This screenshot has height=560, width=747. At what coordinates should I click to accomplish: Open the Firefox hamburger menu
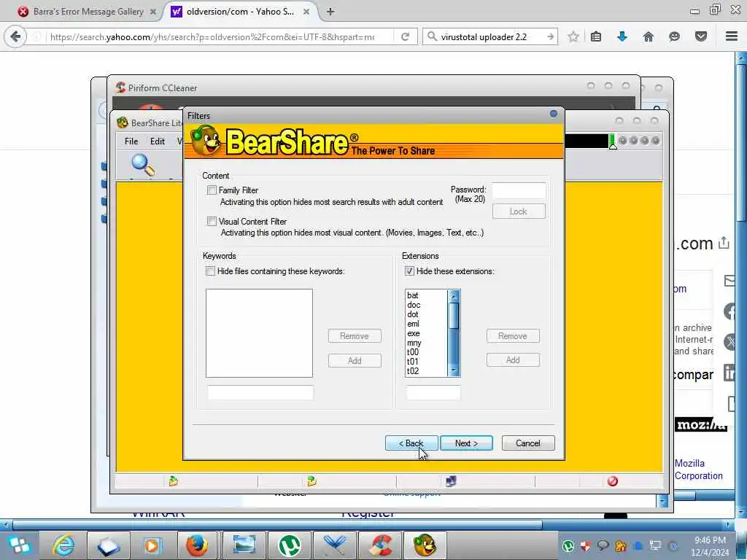pyautogui.click(x=732, y=36)
